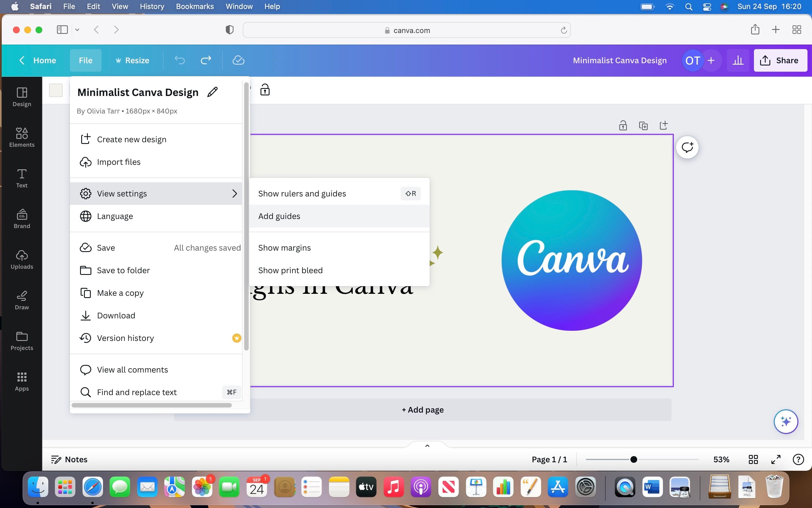Screen dimensions: 812x508
Task: Select the Draw tool
Action: tap(22, 300)
